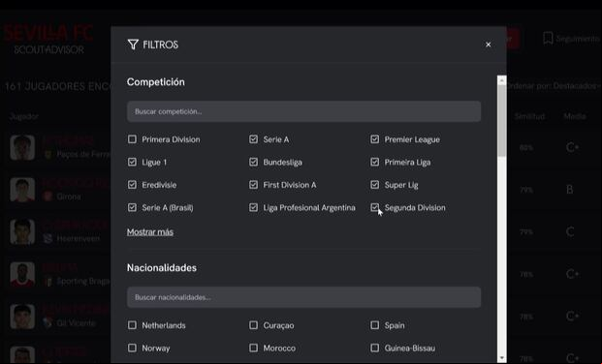Click the Nacionalidades section heading
Viewport: 602px width, 364px height.
(162, 268)
